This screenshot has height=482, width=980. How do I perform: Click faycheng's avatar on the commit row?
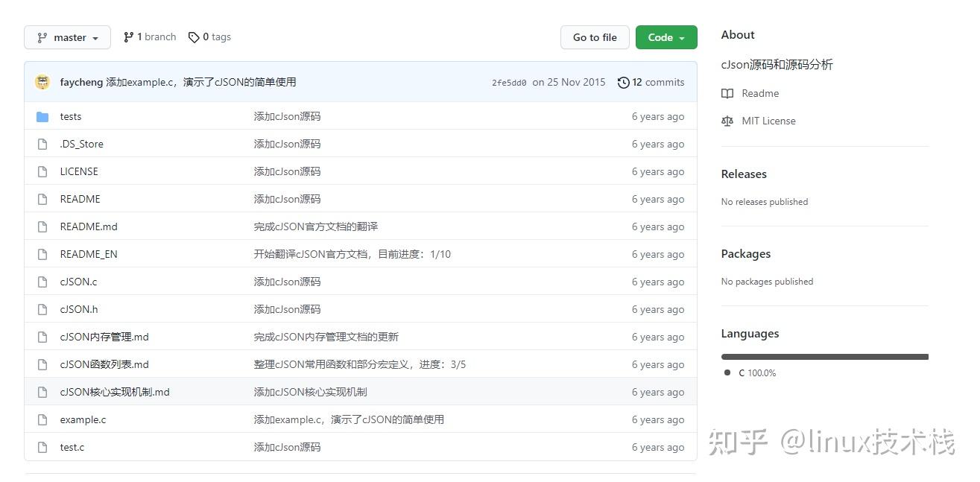point(42,82)
